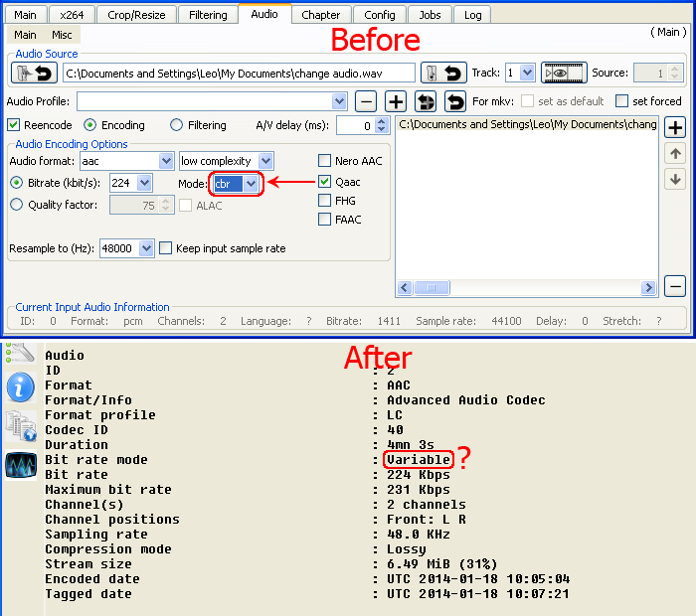The width and height of the screenshot is (696, 616).
Task: Switch to the Jobs tab
Action: click(x=430, y=15)
